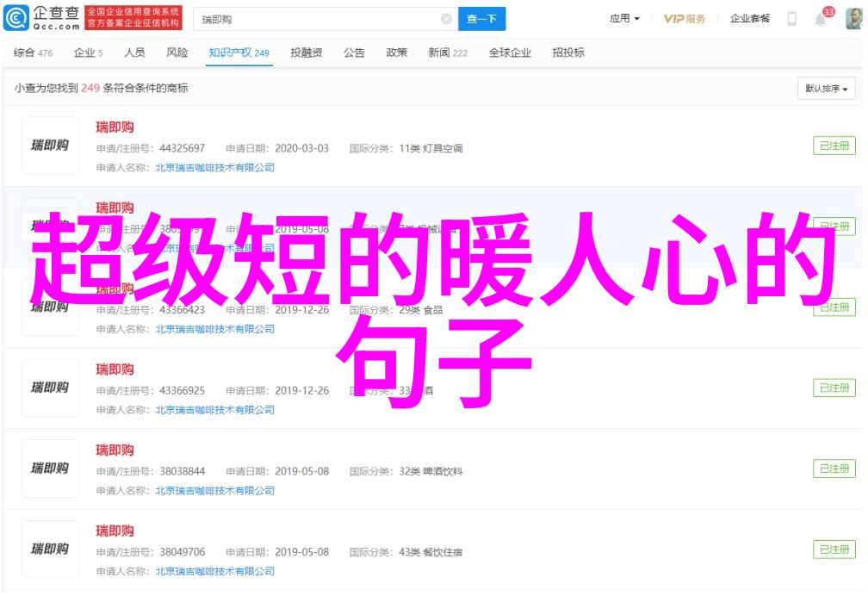Open the user avatar in top right
The image size is (868, 596).
point(853,19)
